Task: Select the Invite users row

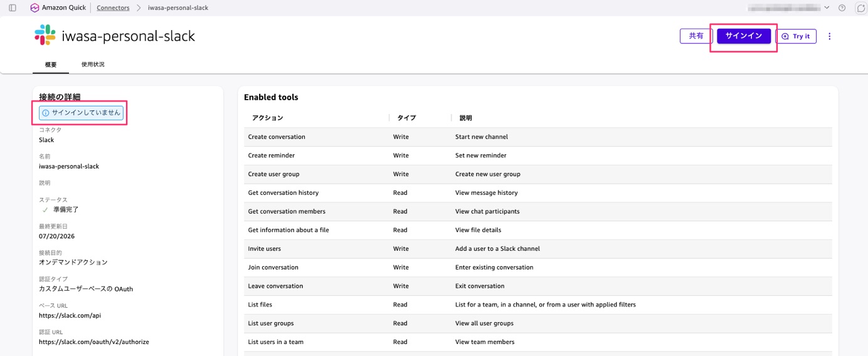Action: coord(538,249)
